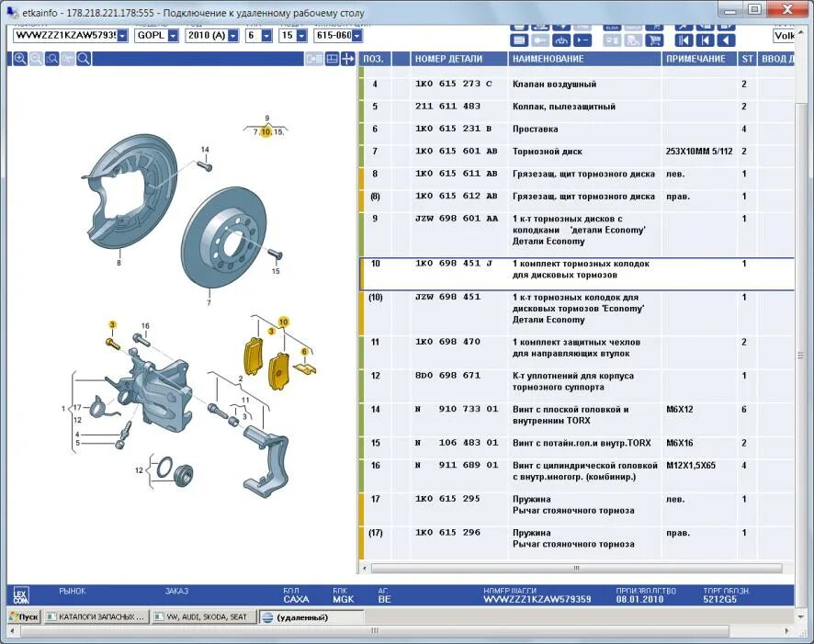Click the ST column header

[x=747, y=59]
